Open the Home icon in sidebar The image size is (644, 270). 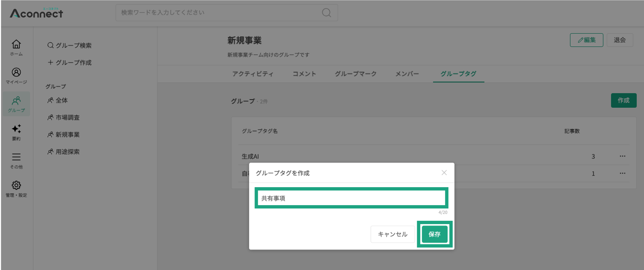point(16,44)
